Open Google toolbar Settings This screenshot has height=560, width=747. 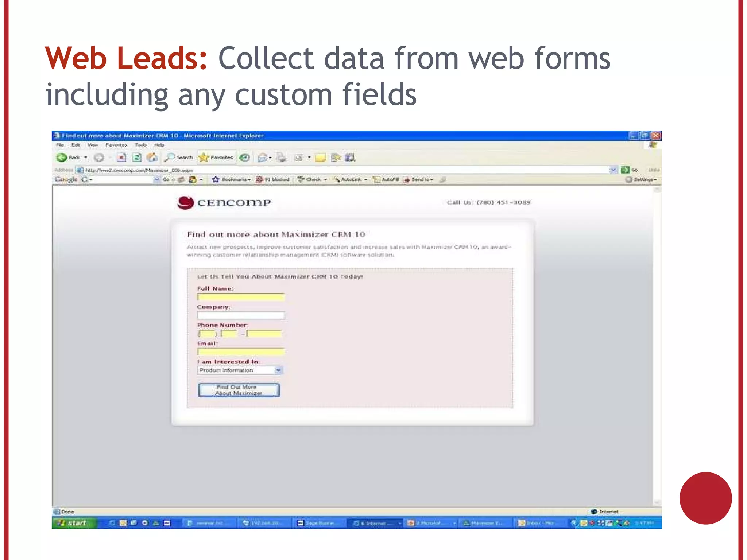(641, 179)
